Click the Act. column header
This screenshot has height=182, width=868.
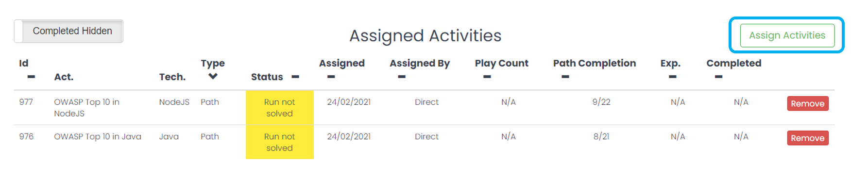pyautogui.click(x=64, y=77)
